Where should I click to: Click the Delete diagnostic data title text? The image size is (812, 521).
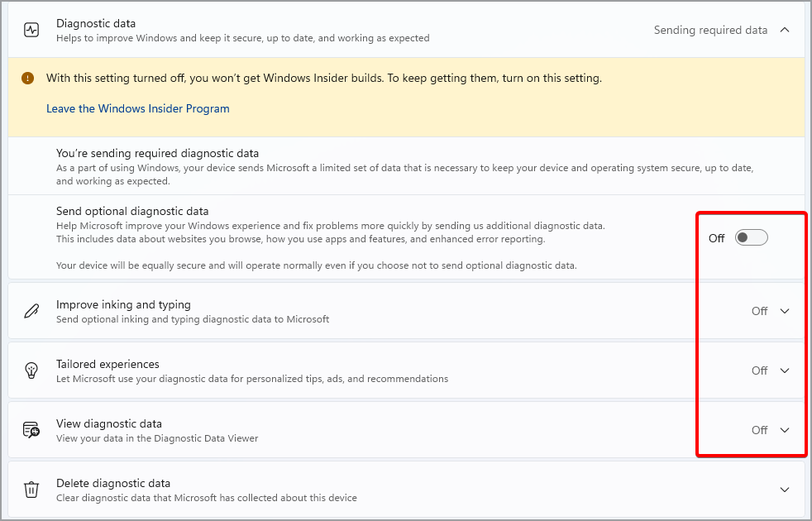(x=113, y=483)
